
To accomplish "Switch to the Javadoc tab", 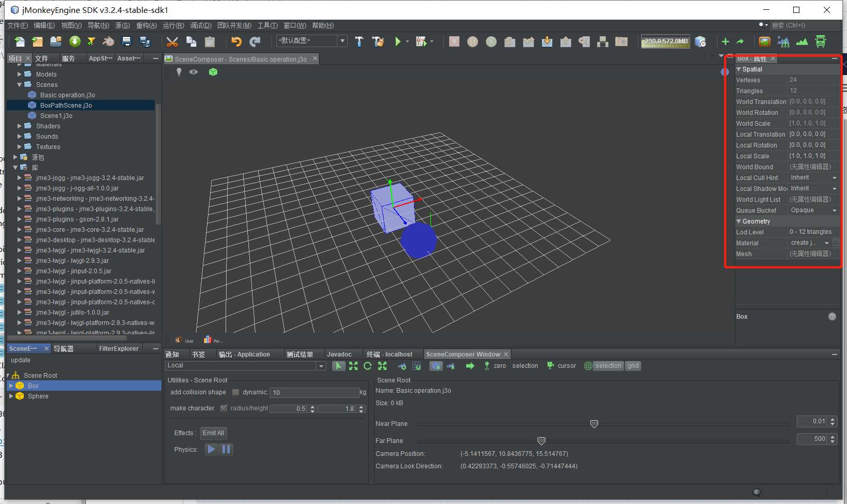I will (x=339, y=354).
